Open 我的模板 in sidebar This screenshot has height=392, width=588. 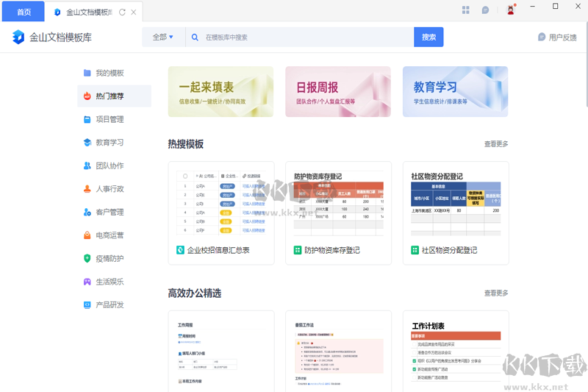tap(114, 73)
